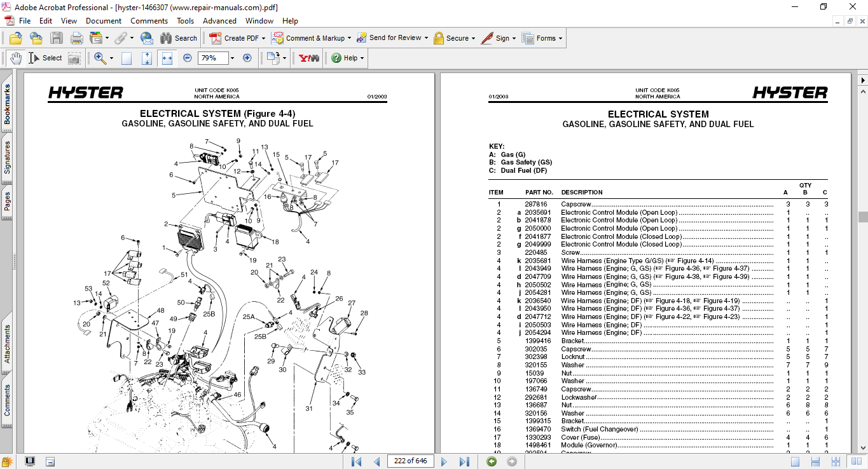Toggle Fit Page view
The width and height of the screenshot is (868, 469).
[147, 58]
